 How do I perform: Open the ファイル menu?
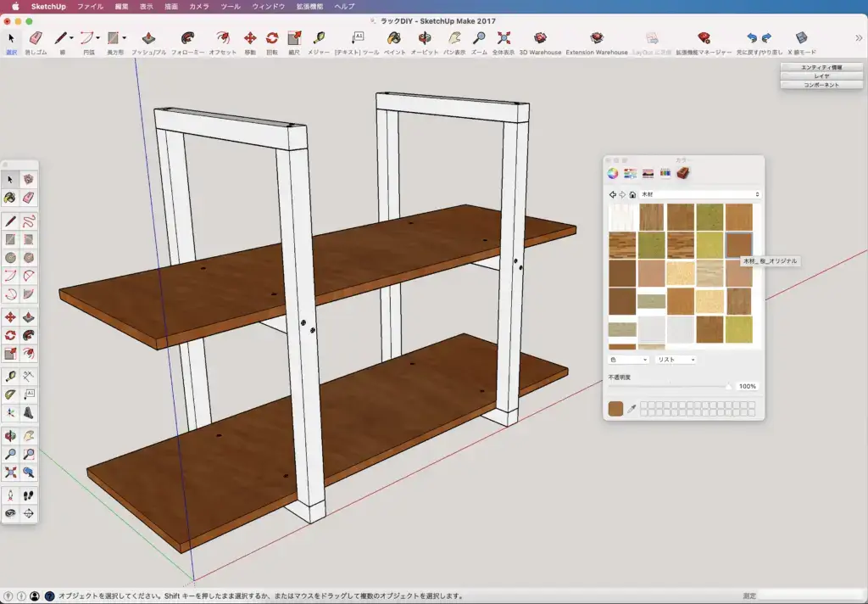tap(90, 7)
